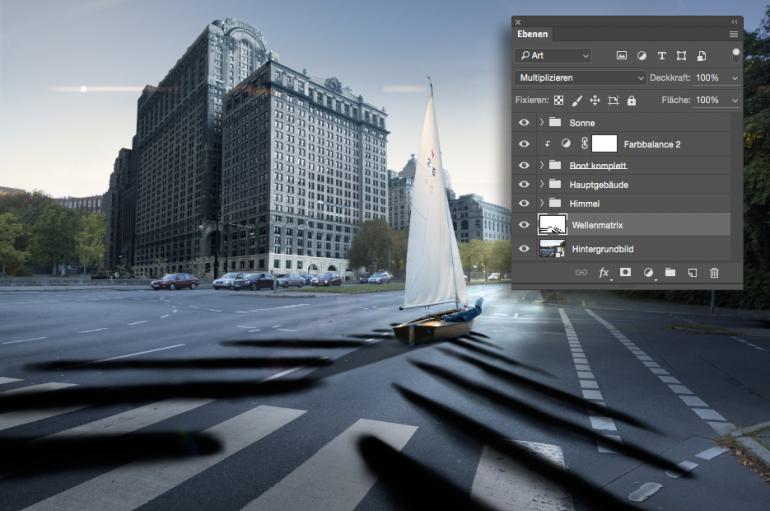
Task: Select the Farbbalance 2 layer name
Action: 652,144
